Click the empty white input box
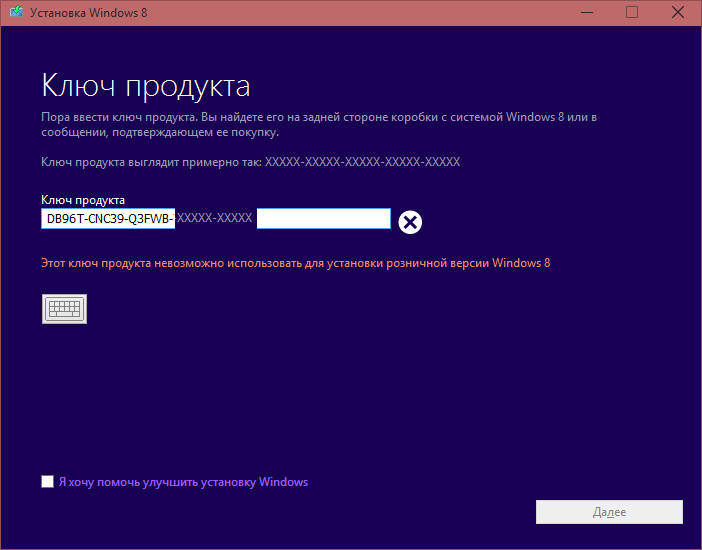702x550 pixels. point(323,218)
